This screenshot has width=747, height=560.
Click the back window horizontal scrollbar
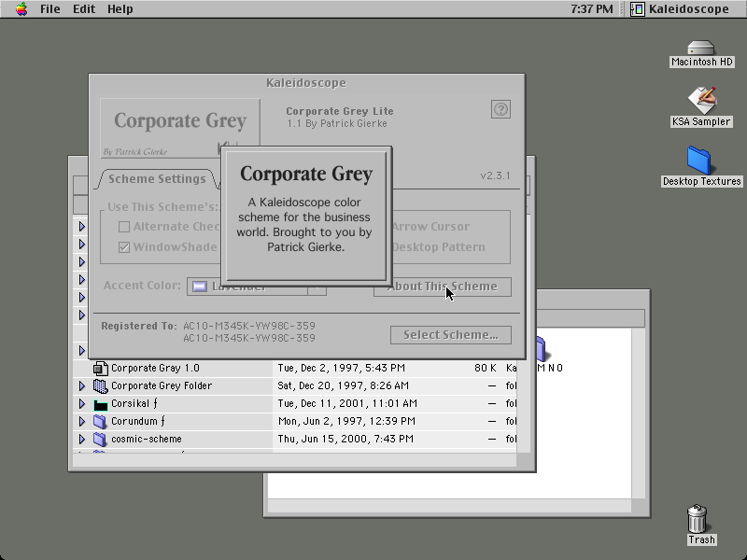click(x=449, y=506)
